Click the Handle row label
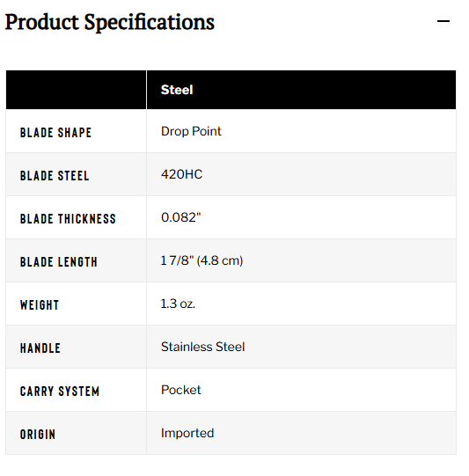The width and height of the screenshot is (469, 476). 40,348
